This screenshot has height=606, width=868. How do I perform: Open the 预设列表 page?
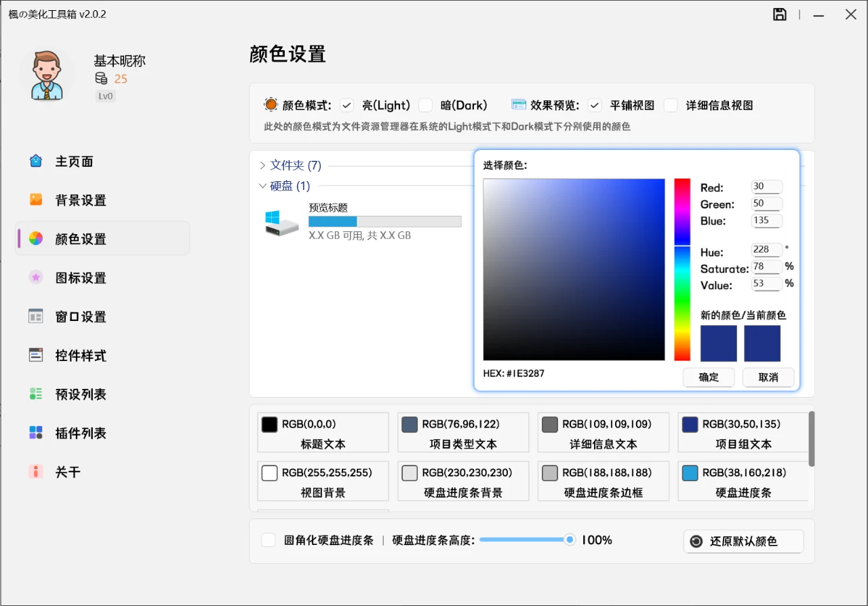pos(102,394)
